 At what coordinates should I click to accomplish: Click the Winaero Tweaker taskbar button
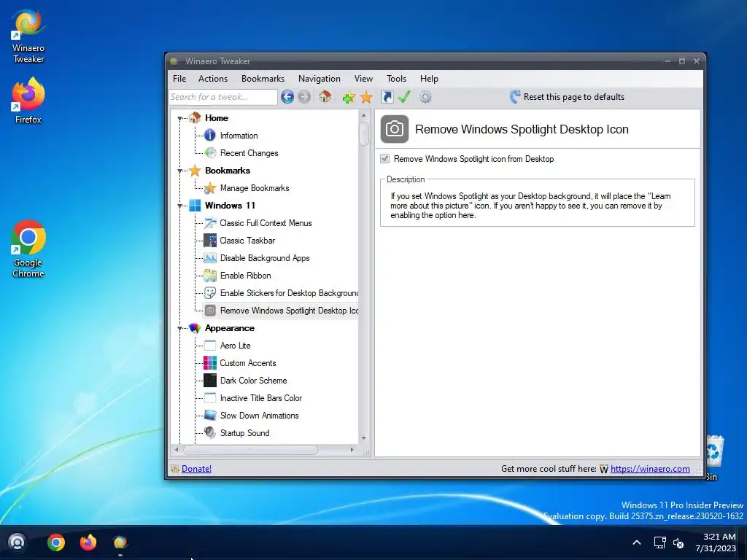coord(120,542)
